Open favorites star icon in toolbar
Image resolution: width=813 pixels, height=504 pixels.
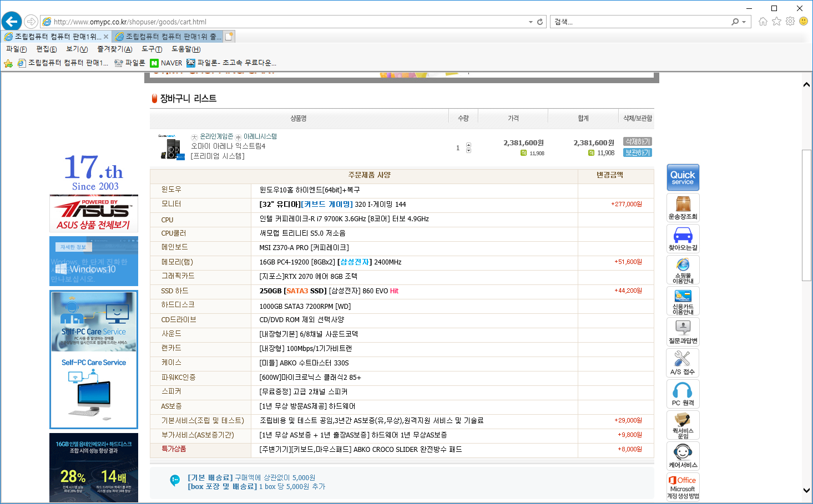[x=776, y=21]
